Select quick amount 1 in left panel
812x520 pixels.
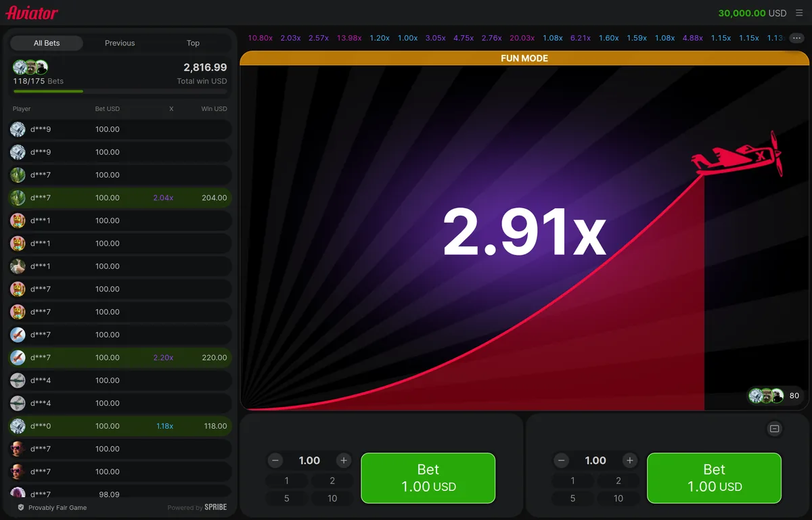[x=287, y=481]
